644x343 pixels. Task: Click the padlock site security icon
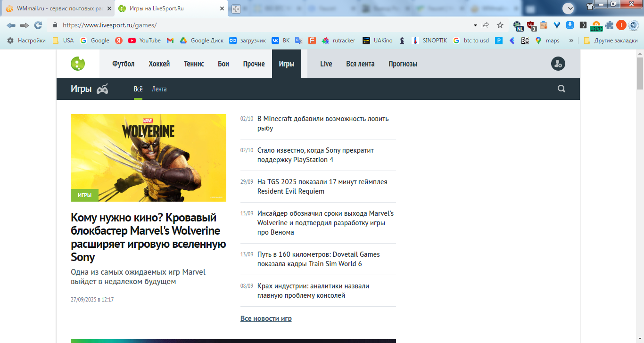coord(55,25)
